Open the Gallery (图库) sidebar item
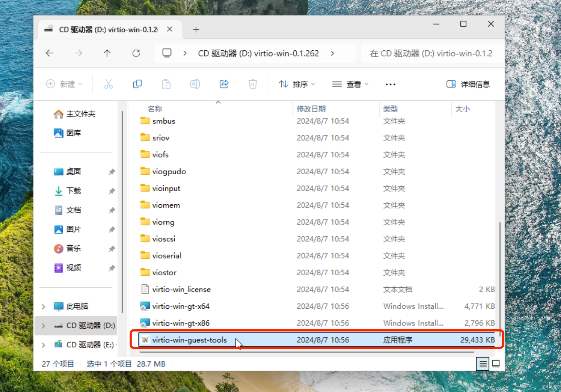This screenshot has width=561, height=392. [67, 133]
